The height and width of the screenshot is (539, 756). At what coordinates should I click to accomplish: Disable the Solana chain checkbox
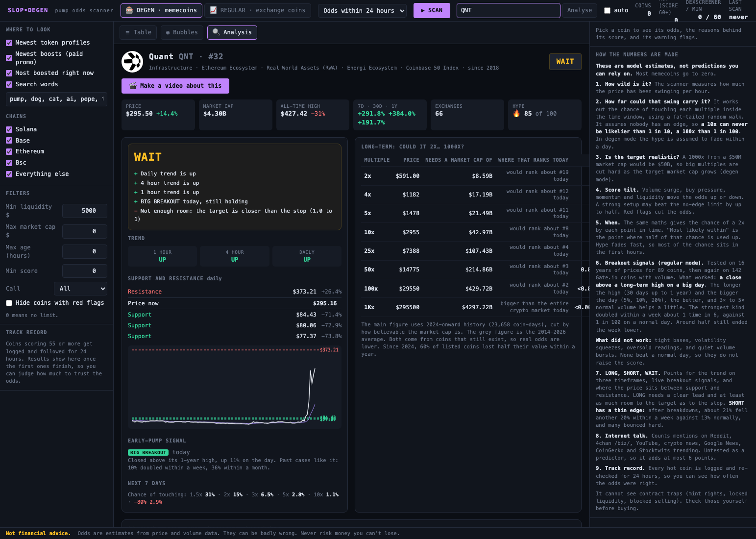tap(9, 129)
